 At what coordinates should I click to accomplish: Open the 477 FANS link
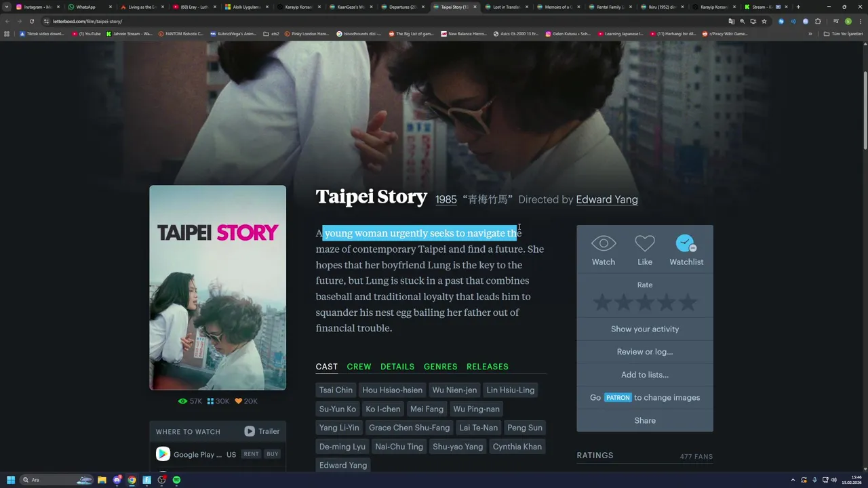tap(696, 457)
